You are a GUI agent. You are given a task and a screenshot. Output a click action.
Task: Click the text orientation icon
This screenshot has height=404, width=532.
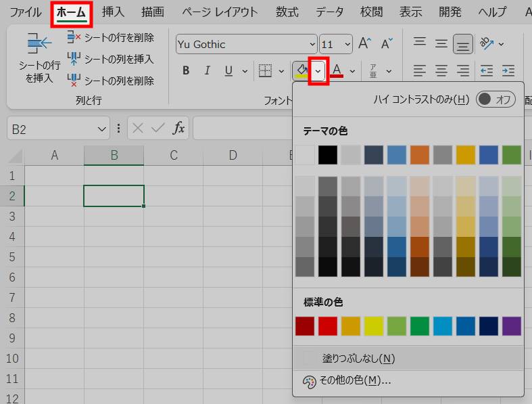pos(486,43)
